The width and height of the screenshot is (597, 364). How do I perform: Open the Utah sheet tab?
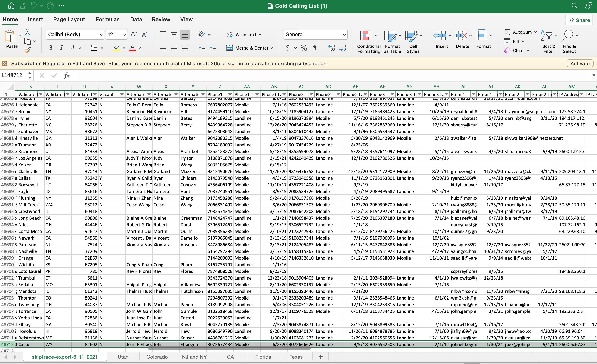pos(123,357)
